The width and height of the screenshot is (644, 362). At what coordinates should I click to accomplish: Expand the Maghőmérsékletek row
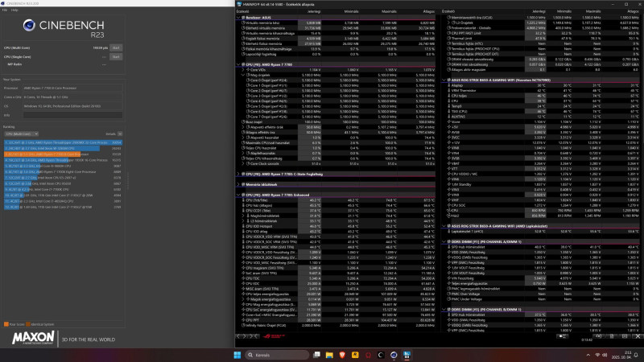(x=243, y=216)
